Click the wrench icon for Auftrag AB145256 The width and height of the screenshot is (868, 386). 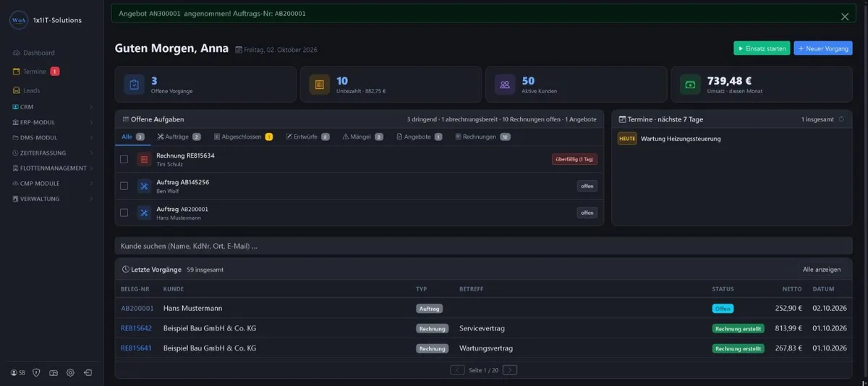(144, 186)
